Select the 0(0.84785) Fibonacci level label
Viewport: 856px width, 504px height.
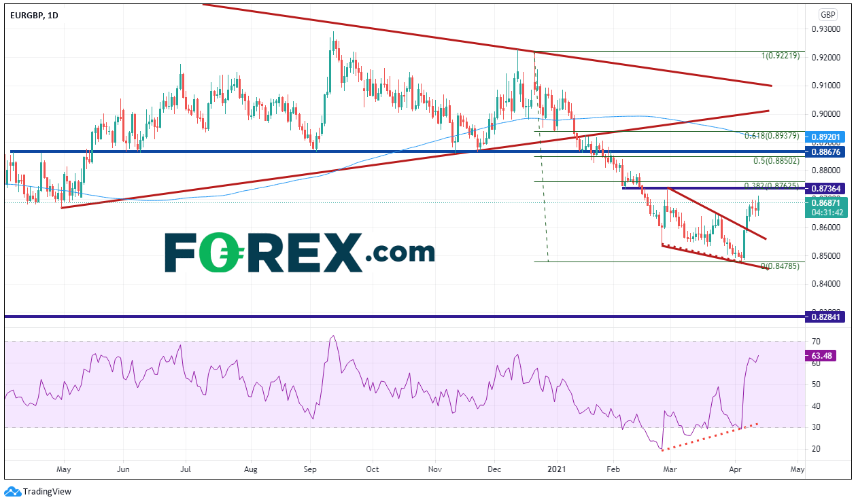[x=782, y=266]
